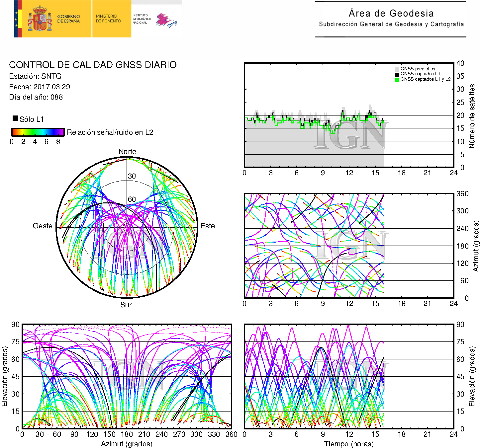The height and width of the screenshot is (448, 480).
Task: Click the Spanish coat of arms emblem
Action: (x=40, y=19)
